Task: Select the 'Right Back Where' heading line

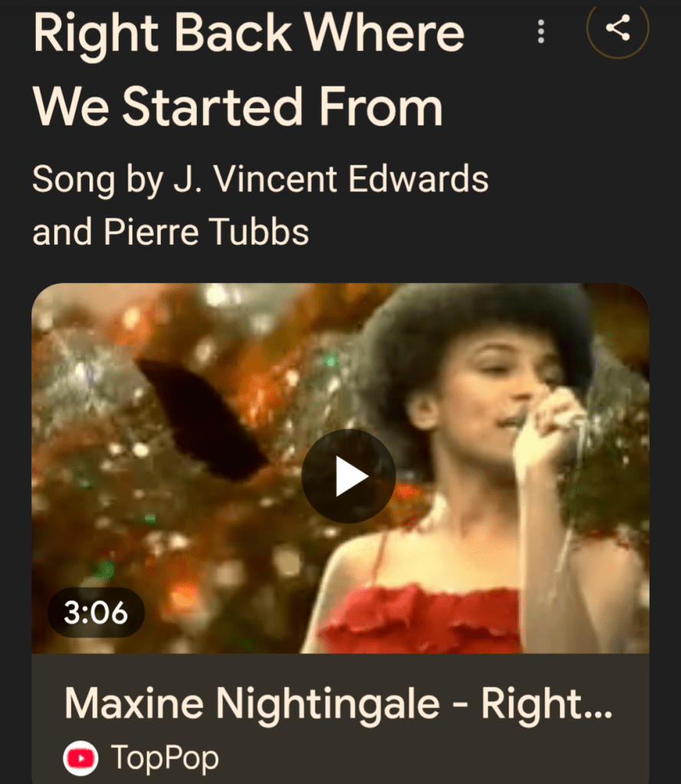Action: pos(249,34)
